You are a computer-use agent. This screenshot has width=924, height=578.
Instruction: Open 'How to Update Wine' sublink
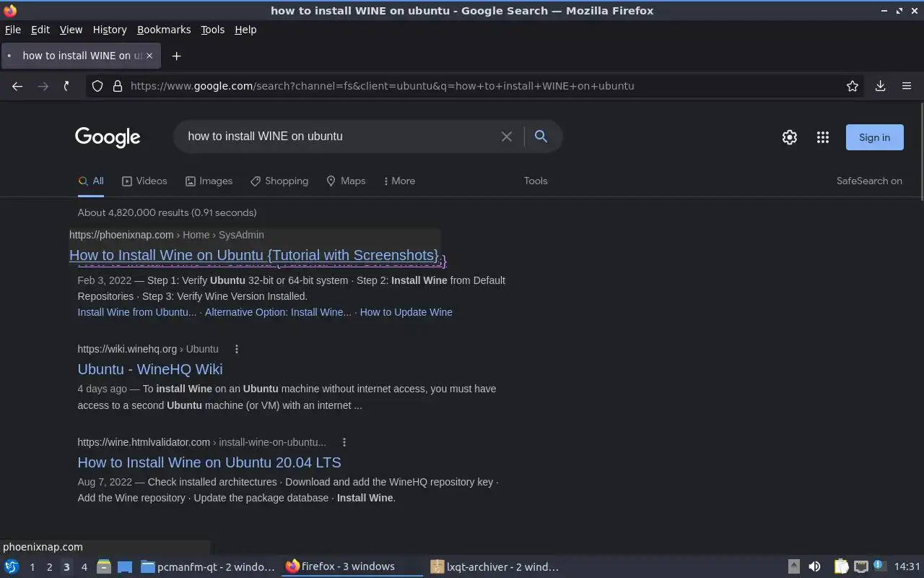coord(406,312)
